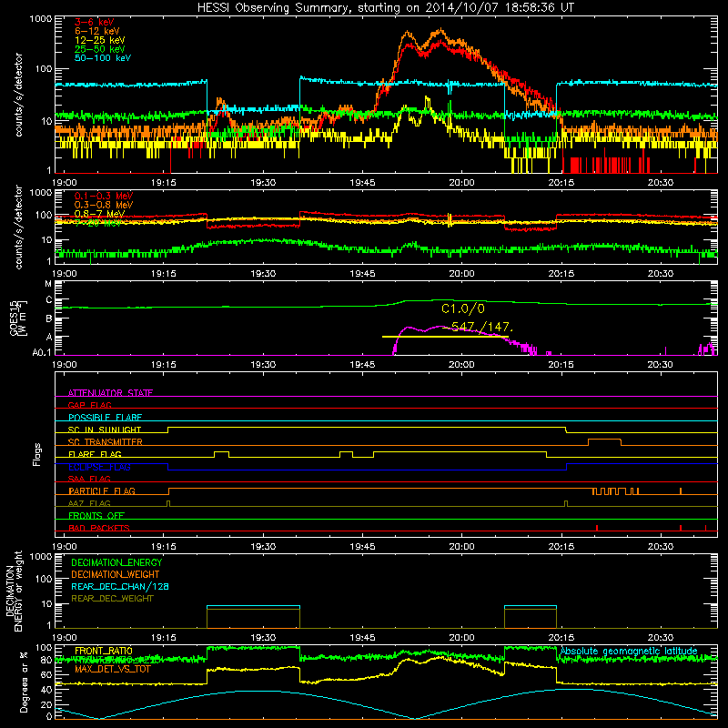Select the orange '6-12 keV' legend entry
The width and height of the screenshot is (728, 728).
click(97, 31)
